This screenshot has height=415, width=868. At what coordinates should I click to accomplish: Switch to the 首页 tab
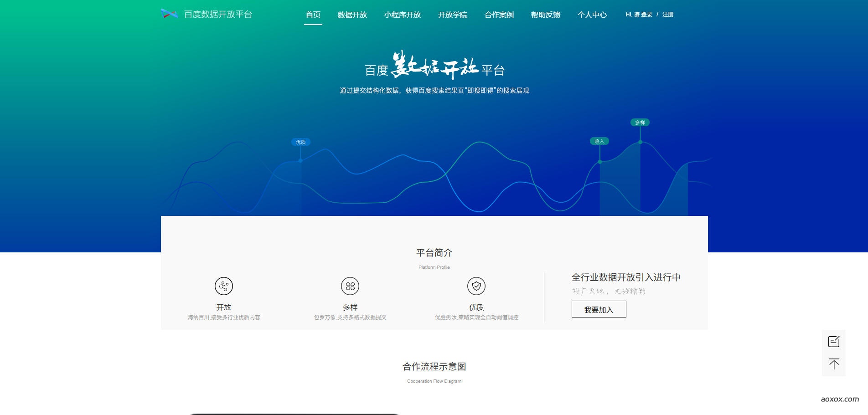tap(313, 15)
